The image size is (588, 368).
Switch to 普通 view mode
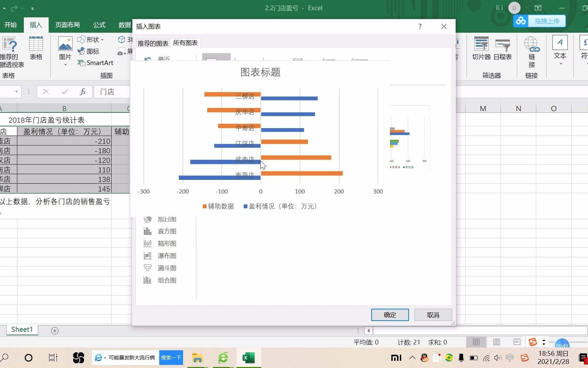coord(476,342)
